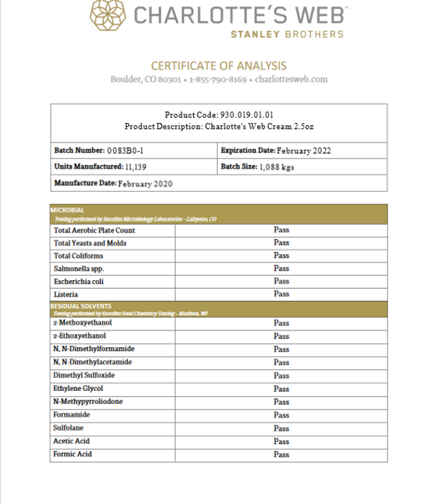The image size is (436, 504).
Task: Open the charlottesweb.com address
Action: point(291,79)
